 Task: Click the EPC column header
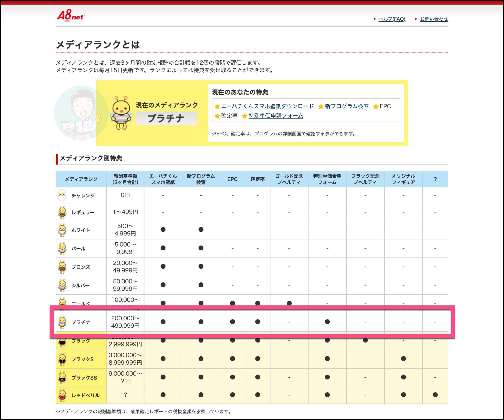232,179
